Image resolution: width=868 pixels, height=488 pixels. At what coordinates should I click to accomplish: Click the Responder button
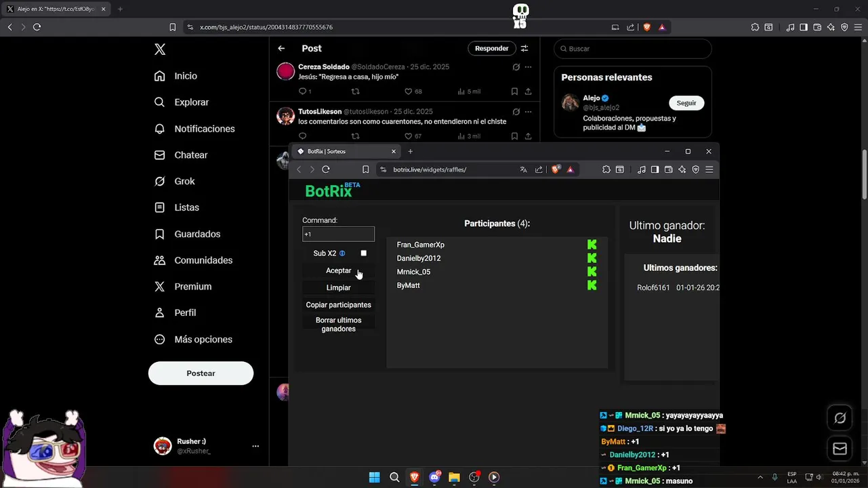pyautogui.click(x=491, y=48)
